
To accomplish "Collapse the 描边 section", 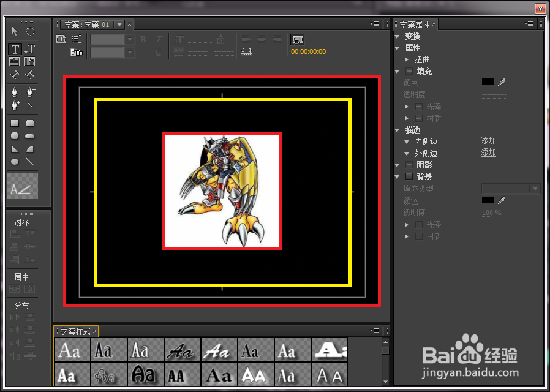I will point(397,130).
